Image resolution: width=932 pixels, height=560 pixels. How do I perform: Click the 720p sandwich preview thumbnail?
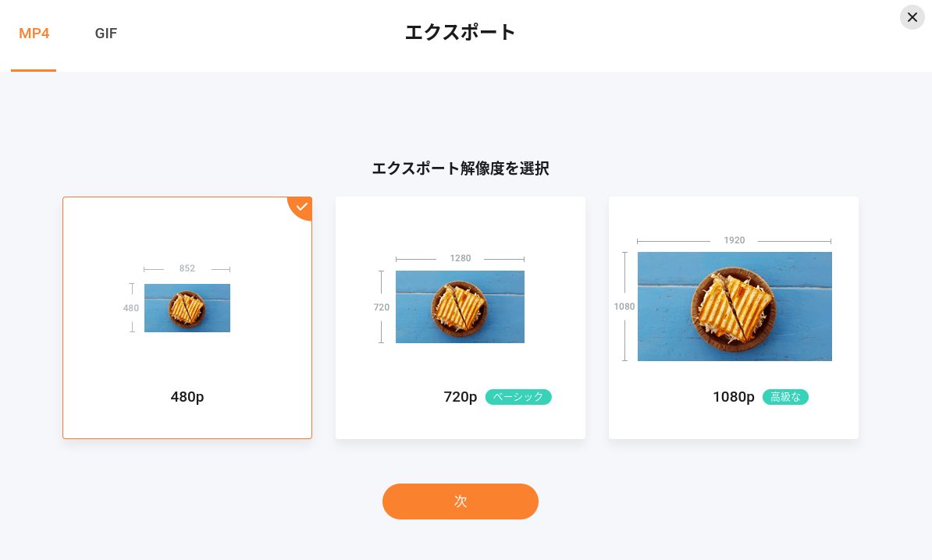point(460,307)
